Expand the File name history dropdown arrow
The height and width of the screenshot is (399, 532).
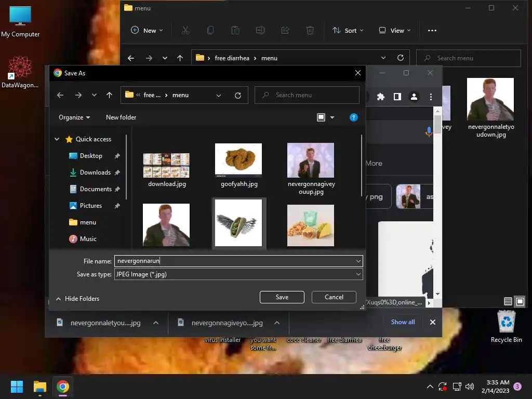click(358, 261)
